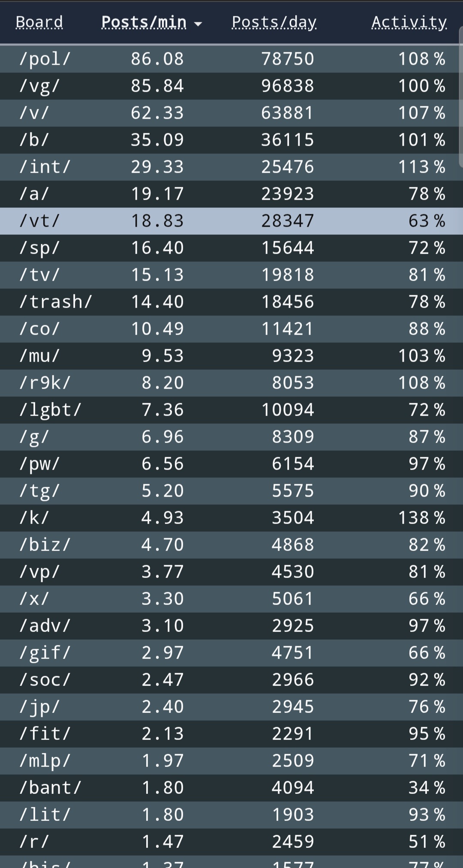Select the /pol/ board name
Viewport: 463px width, 868px height.
(45, 59)
